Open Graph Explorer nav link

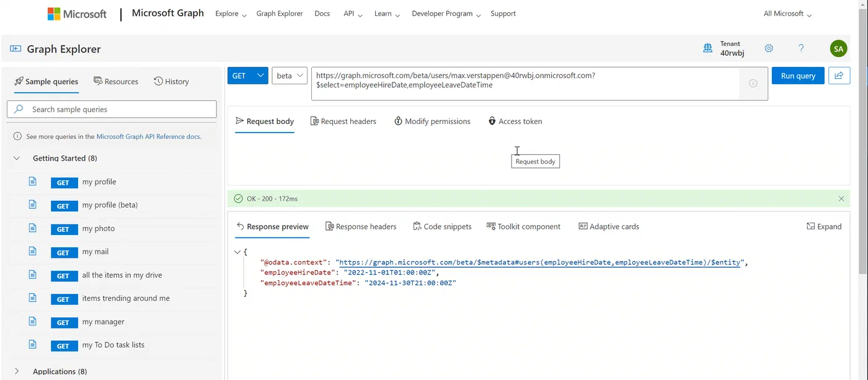pyautogui.click(x=280, y=14)
